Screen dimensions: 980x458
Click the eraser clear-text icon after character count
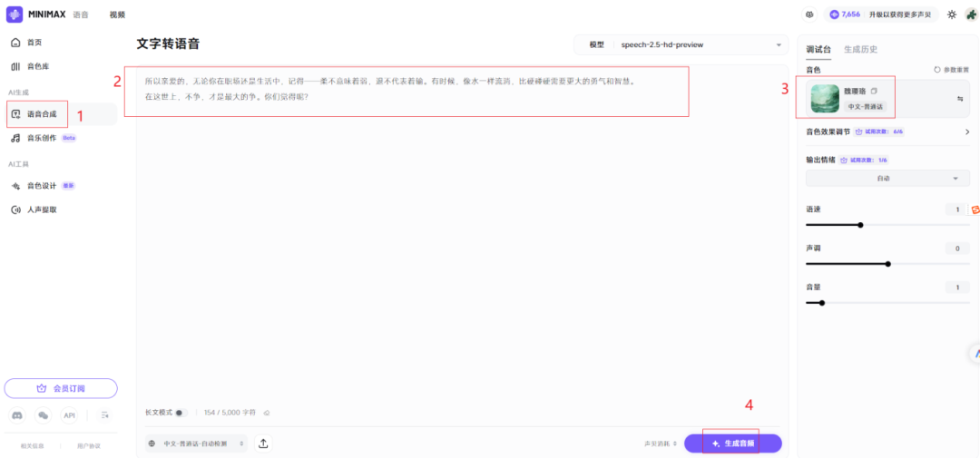[x=267, y=413]
